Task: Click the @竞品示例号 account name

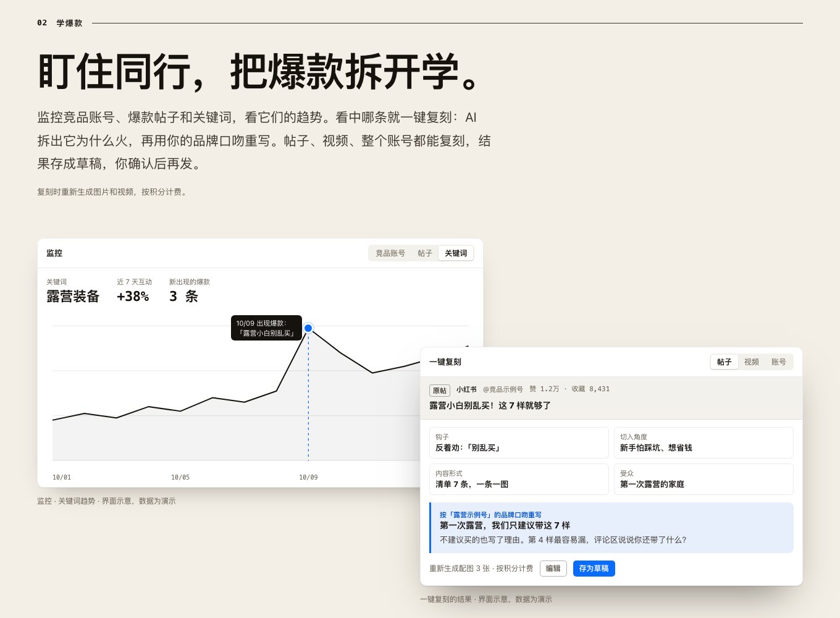Action: [503, 389]
